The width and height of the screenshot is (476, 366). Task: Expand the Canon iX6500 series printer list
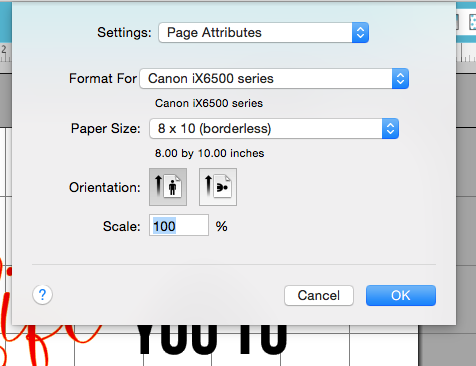[274, 79]
